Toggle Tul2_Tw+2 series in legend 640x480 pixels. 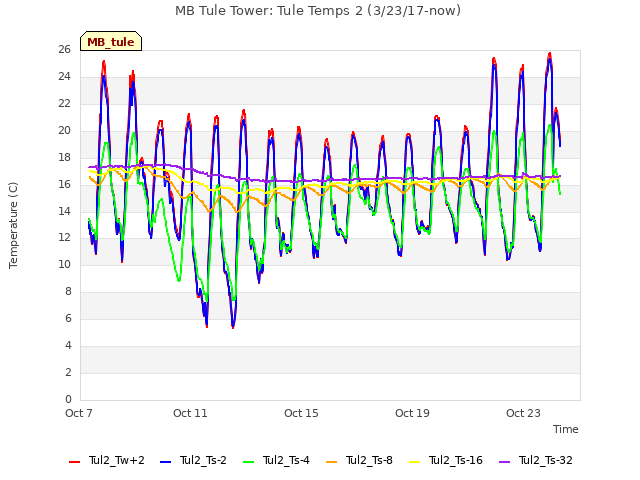coord(107,460)
